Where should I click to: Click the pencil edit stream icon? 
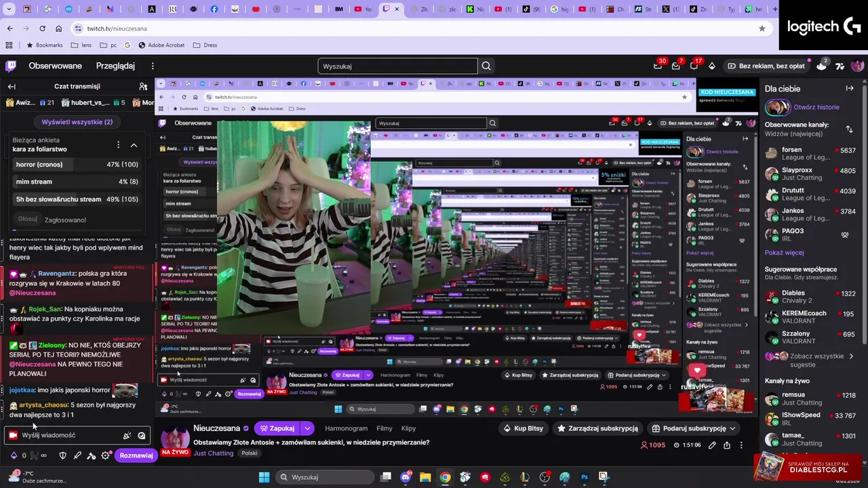click(712, 445)
